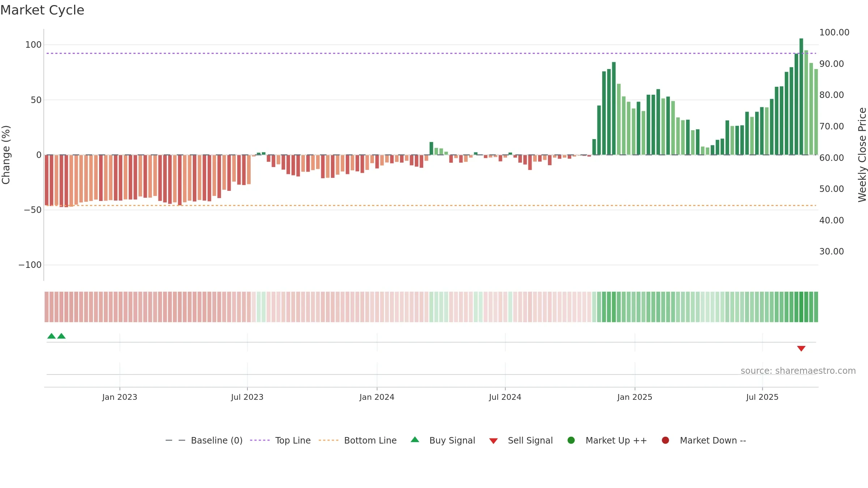Viewport: 868px width, 488px height.
Task: Click the Jul 2024 x-axis label
Action: (505, 397)
